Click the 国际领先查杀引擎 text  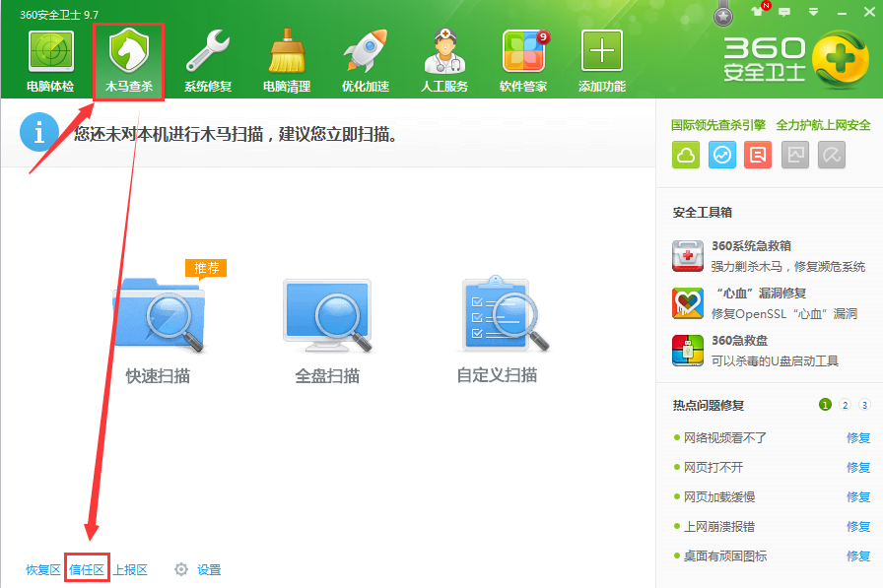[x=718, y=125]
